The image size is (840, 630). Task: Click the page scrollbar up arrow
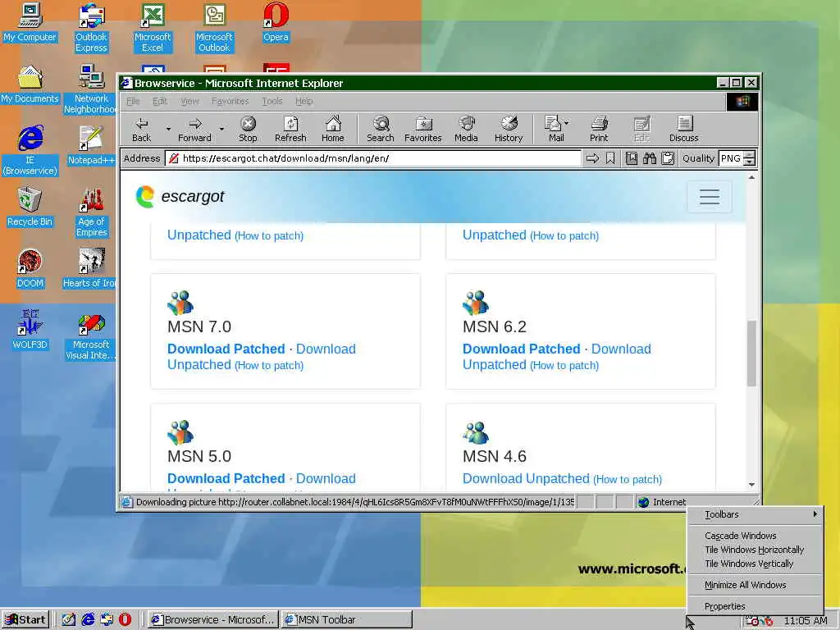(751, 177)
